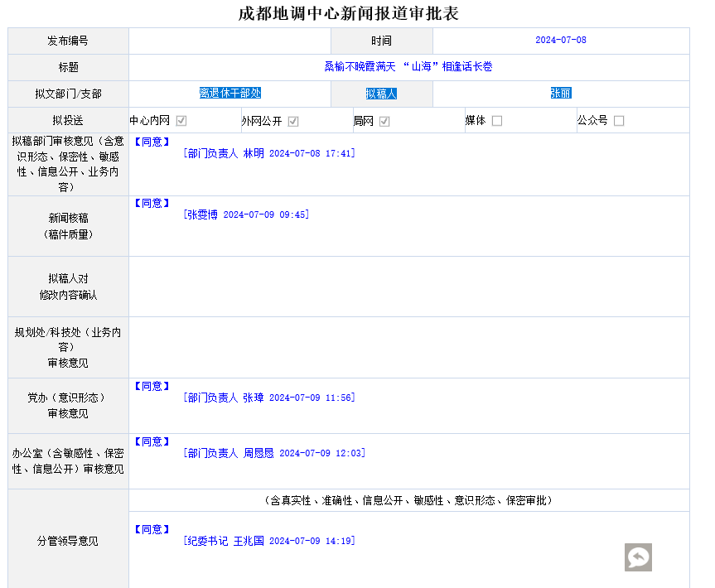Click the 张璋 党办 signature line

269,398
